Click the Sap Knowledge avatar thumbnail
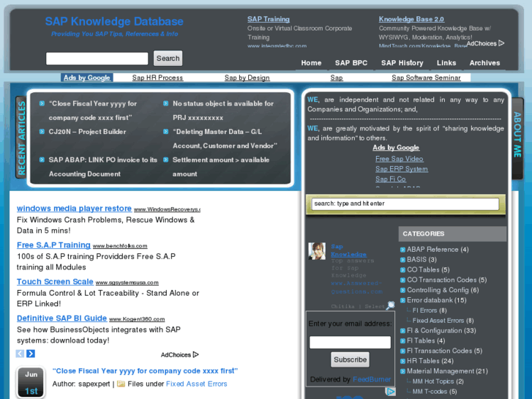532x399 pixels. click(x=317, y=251)
